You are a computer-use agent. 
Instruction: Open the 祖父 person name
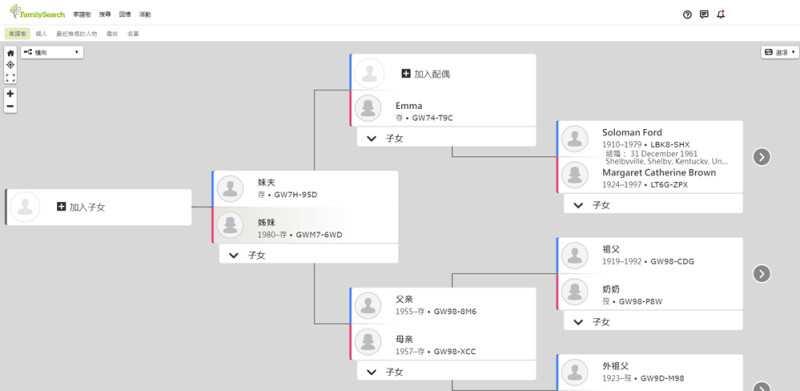pos(611,249)
